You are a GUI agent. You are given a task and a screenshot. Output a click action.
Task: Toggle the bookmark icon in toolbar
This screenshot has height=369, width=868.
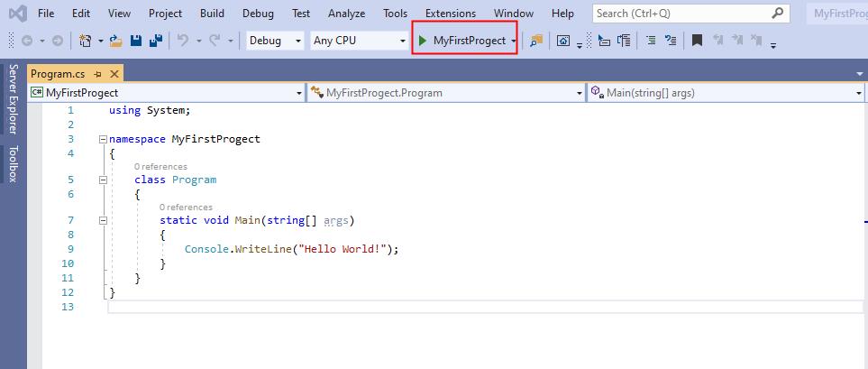point(697,41)
